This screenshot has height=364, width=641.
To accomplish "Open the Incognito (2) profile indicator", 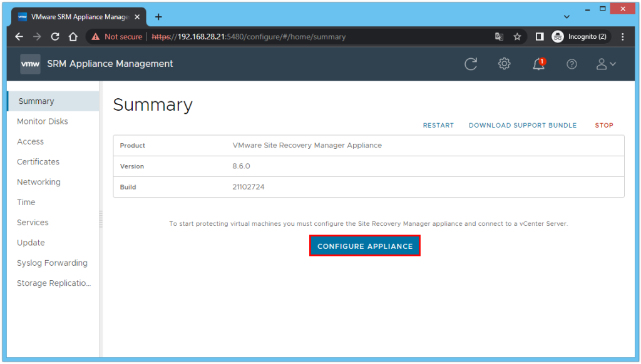I will click(x=580, y=37).
